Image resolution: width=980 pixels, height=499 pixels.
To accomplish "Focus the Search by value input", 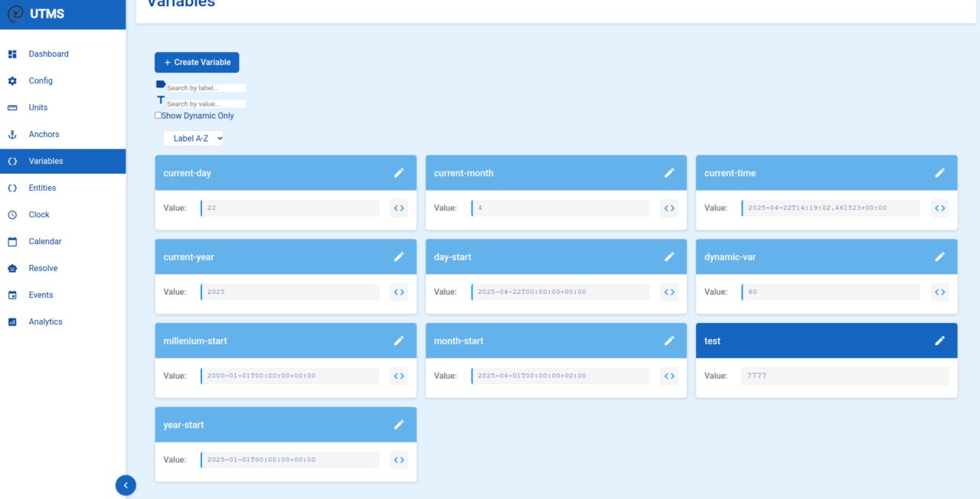I will tap(205, 104).
